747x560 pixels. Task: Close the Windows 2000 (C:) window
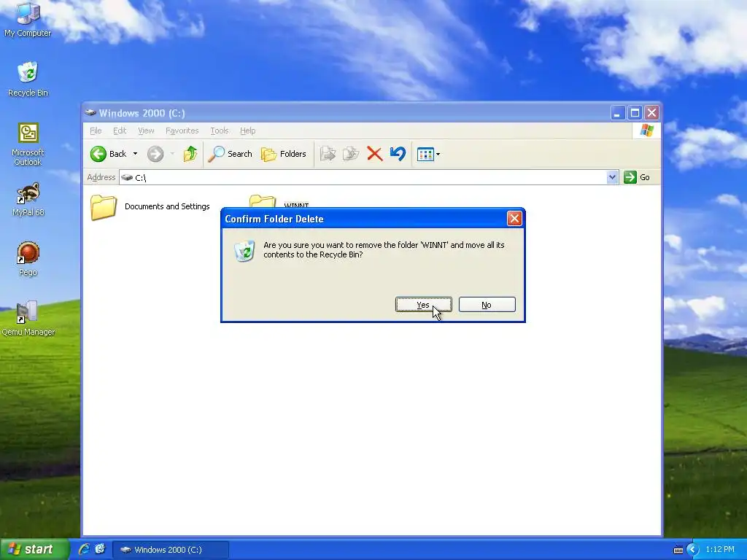pos(651,113)
